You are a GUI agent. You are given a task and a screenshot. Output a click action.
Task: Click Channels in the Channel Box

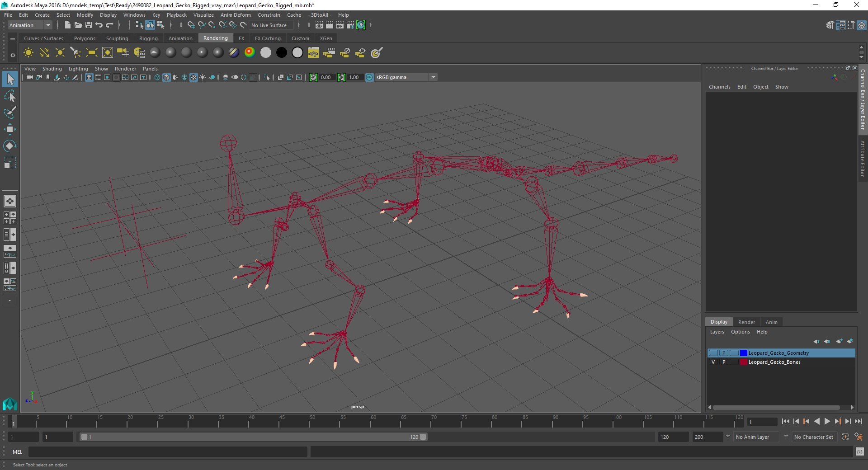point(719,87)
